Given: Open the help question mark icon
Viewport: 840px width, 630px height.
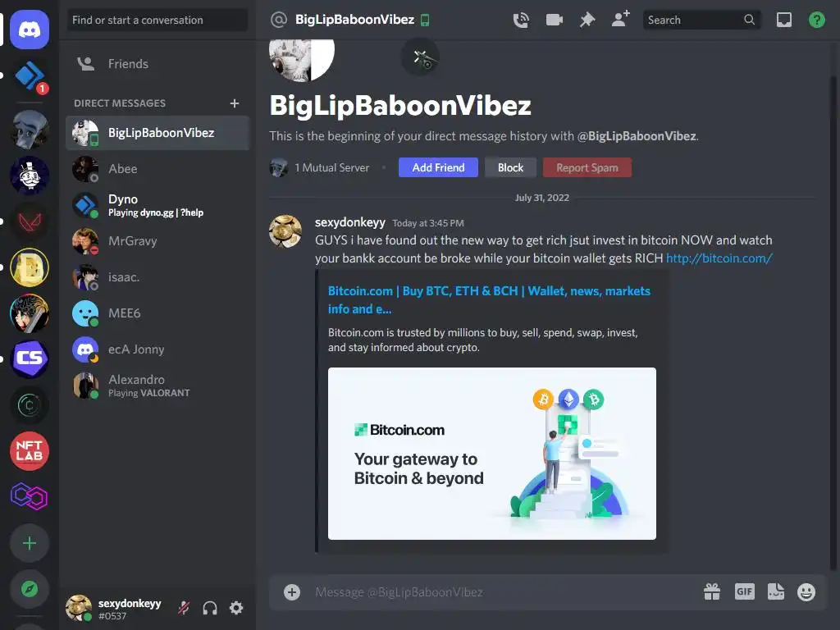Looking at the screenshot, I should pyautogui.click(x=816, y=21).
